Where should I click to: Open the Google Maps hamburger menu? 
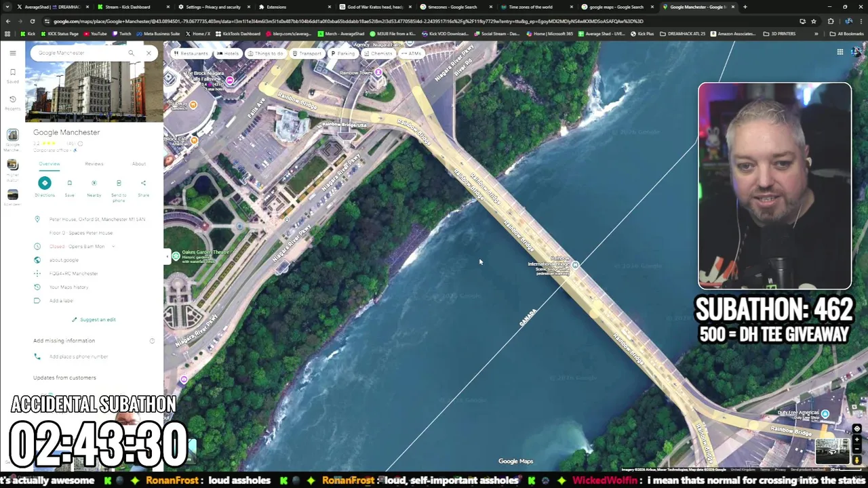pos(12,53)
